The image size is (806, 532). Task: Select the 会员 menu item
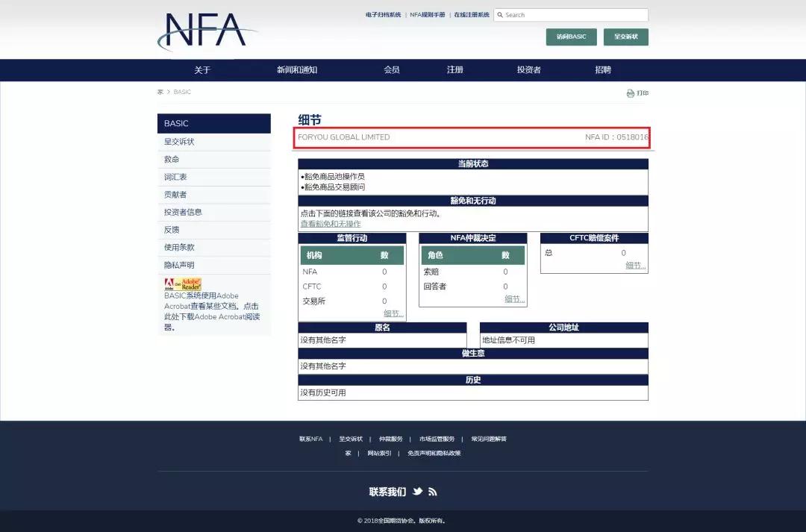pos(391,69)
